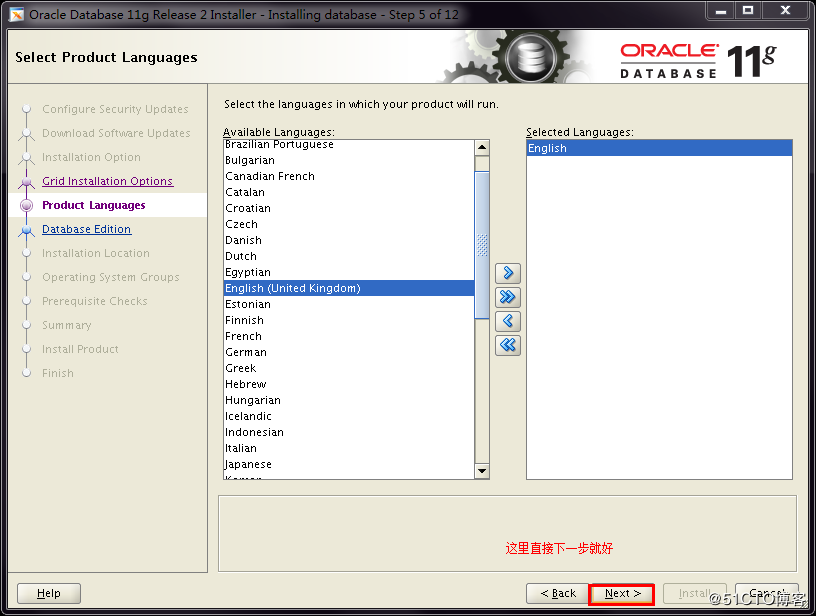816x616 pixels.
Task: Close the installer window
Action: pyautogui.click(x=786, y=10)
